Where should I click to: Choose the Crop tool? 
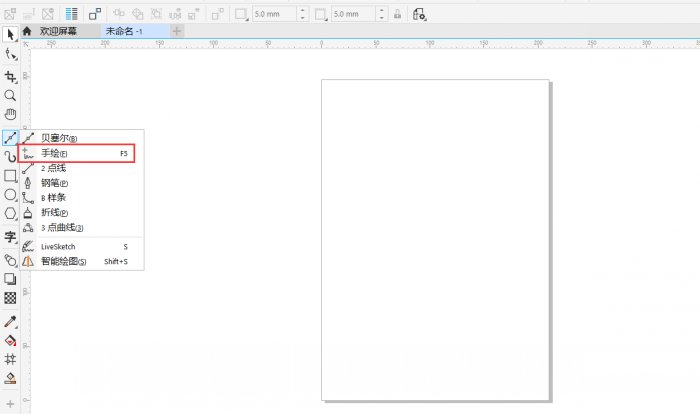(x=10, y=76)
